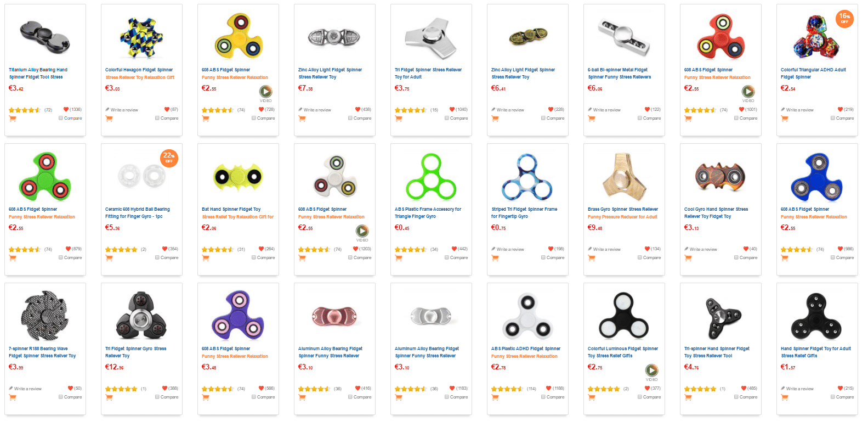The image size is (868, 421).
Task: Play video on red 608 ABS Fidget Spinner
Action: [748, 91]
